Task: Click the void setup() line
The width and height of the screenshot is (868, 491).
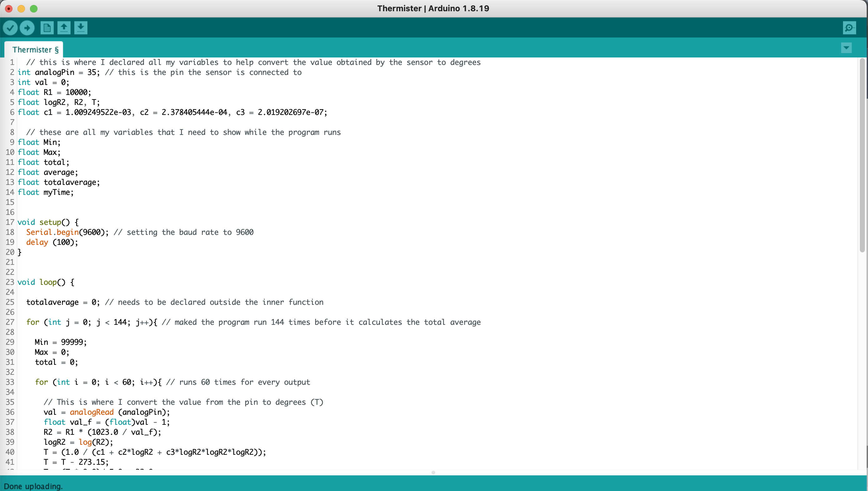Action: tap(47, 222)
